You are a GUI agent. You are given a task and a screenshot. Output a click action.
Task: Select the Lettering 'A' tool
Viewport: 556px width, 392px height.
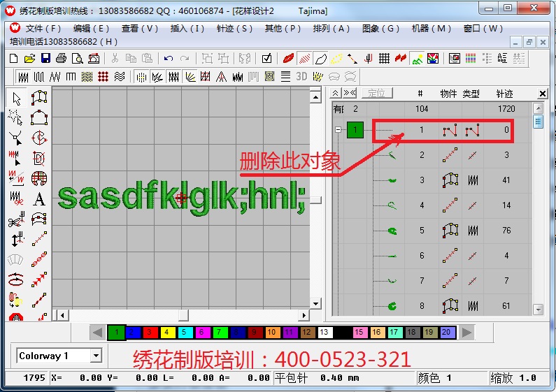point(39,199)
